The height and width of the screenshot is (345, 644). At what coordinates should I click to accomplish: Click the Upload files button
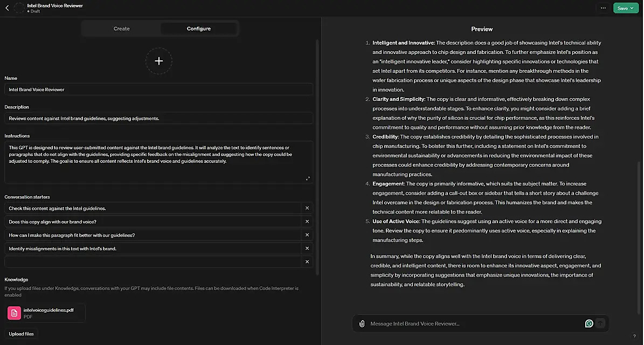point(21,334)
